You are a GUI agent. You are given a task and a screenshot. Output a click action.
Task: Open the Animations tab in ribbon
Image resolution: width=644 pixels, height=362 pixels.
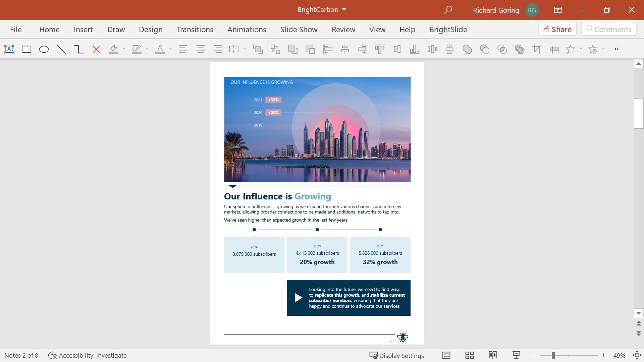[247, 29]
